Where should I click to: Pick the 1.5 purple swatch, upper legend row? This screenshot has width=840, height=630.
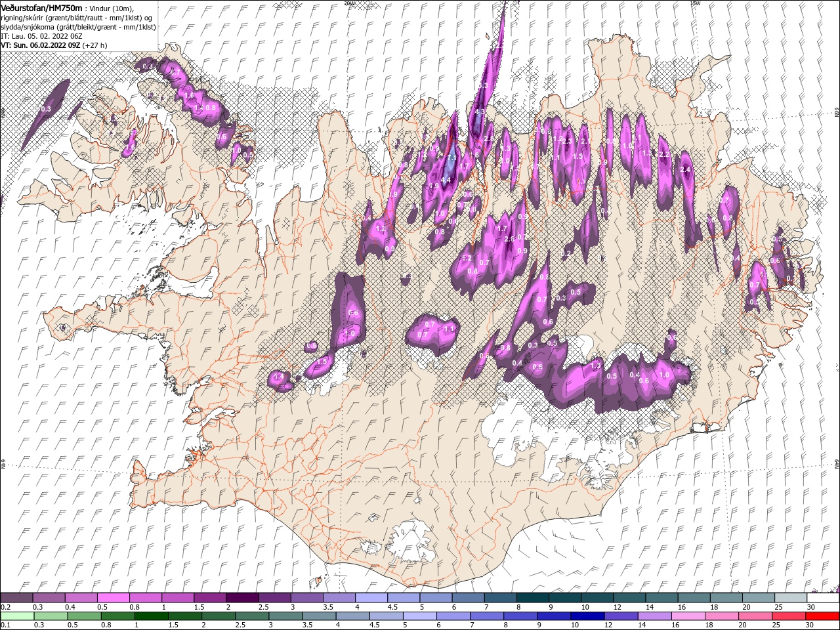pyautogui.click(x=210, y=598)
